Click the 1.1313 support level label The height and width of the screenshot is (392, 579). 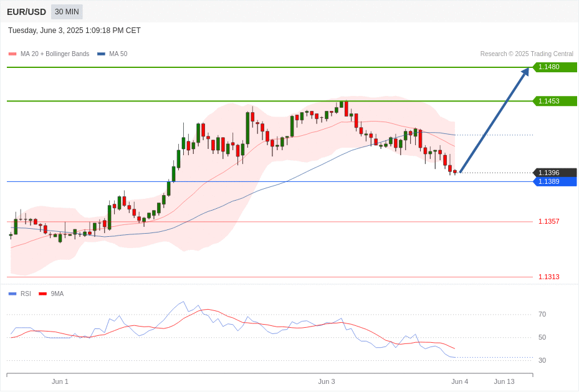click(548, 277)
